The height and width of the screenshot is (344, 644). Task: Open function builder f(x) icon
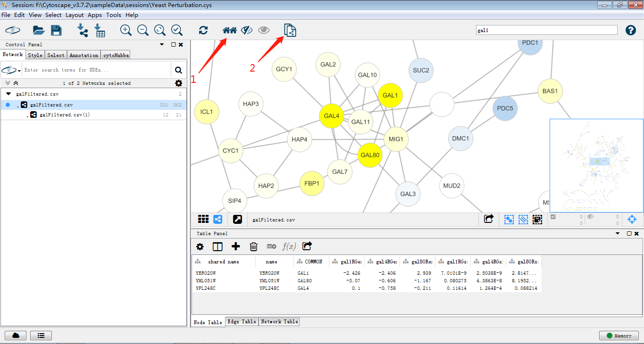pyautogui.click(x=289, y=246)
